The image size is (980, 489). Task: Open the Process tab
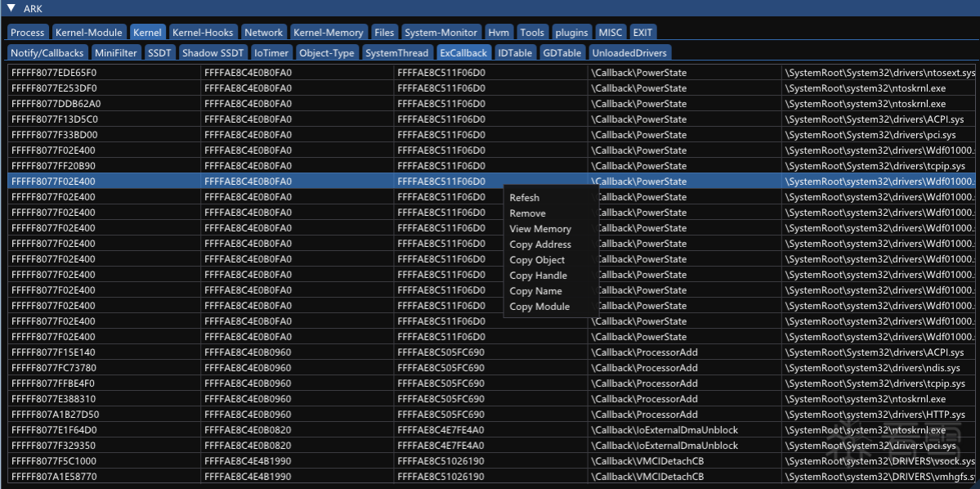[28, 33]
